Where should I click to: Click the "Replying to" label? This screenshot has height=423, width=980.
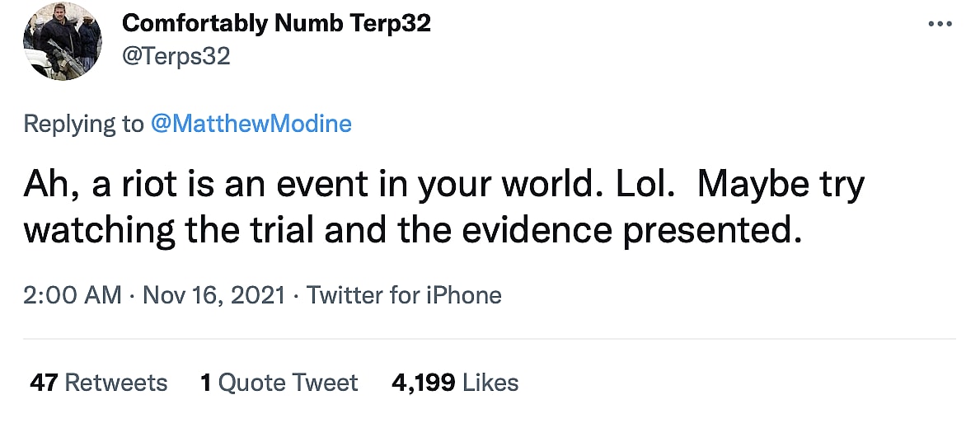coord(83,124)
